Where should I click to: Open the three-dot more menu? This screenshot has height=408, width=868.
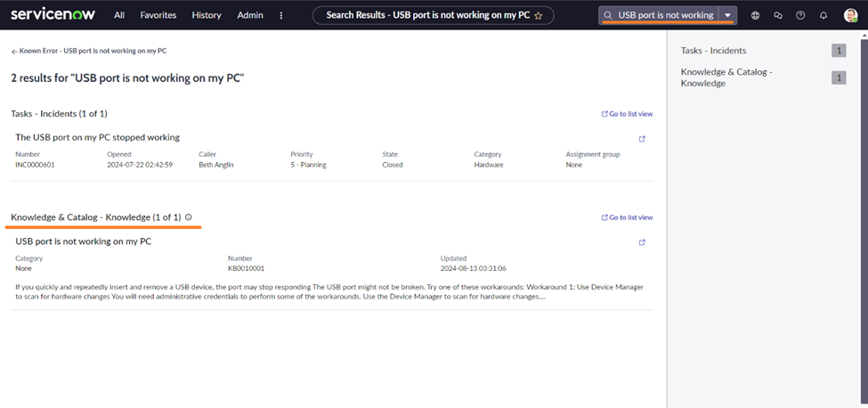[281, 15]
